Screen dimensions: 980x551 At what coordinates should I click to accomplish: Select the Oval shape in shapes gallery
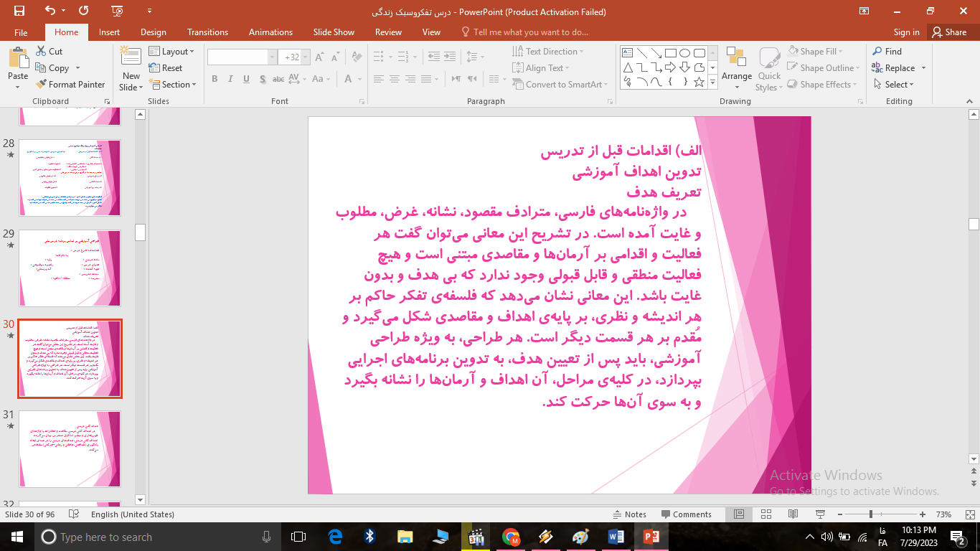coord(685,53)
